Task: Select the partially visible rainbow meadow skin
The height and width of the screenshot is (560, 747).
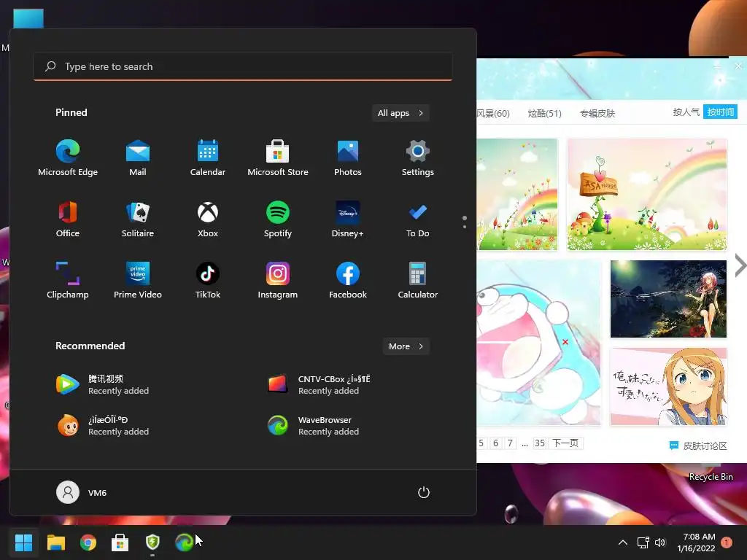Action: pos(517,194)
